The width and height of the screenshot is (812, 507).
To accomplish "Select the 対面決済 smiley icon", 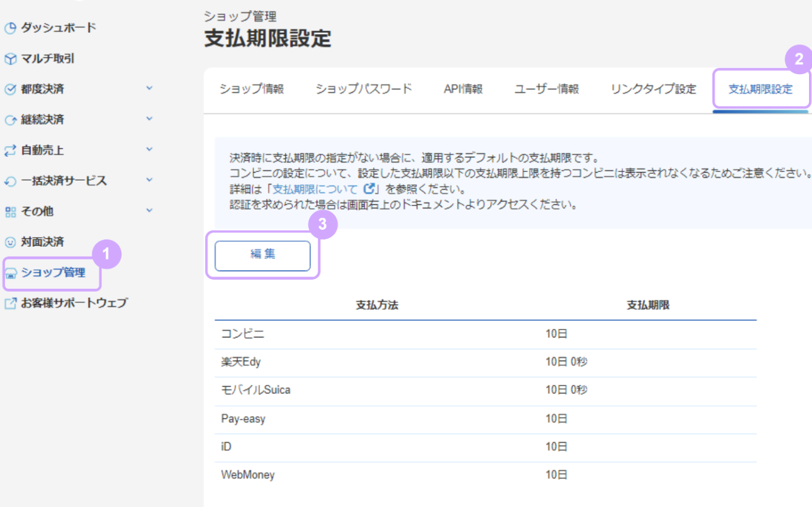I will [x=10, y=241].
